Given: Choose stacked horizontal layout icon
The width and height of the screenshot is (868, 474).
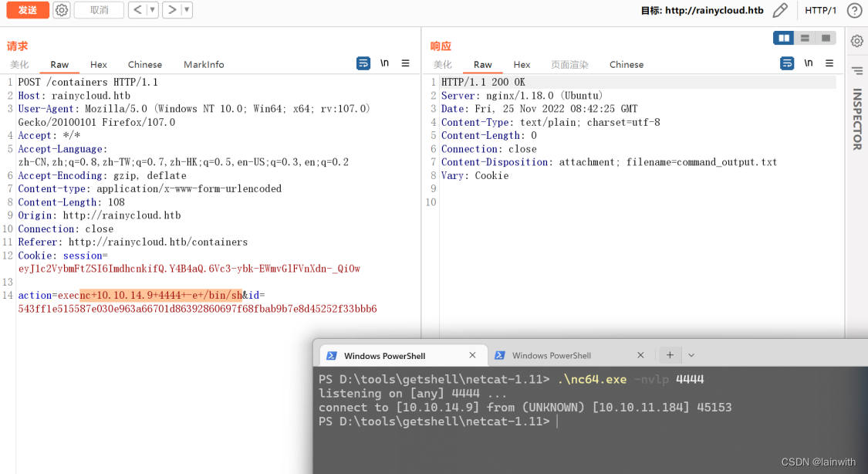Looking at the screenshot, I should click(805, 38).
